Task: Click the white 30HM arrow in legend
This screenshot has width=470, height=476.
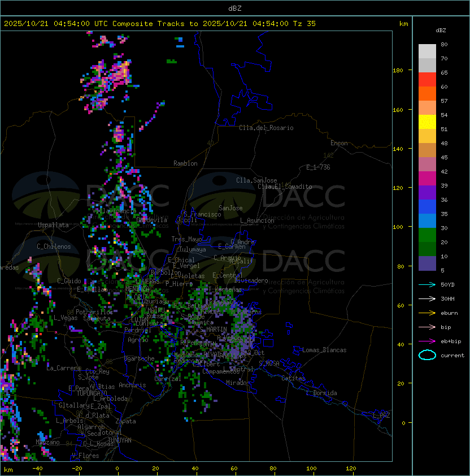Action: [427, 299]
